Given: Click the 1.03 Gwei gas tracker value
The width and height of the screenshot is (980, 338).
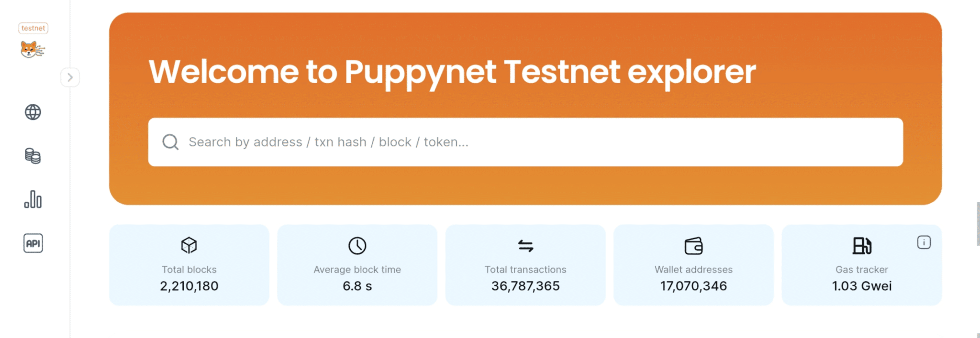Looking at the screenshot, I should click(x=862, y=286).
